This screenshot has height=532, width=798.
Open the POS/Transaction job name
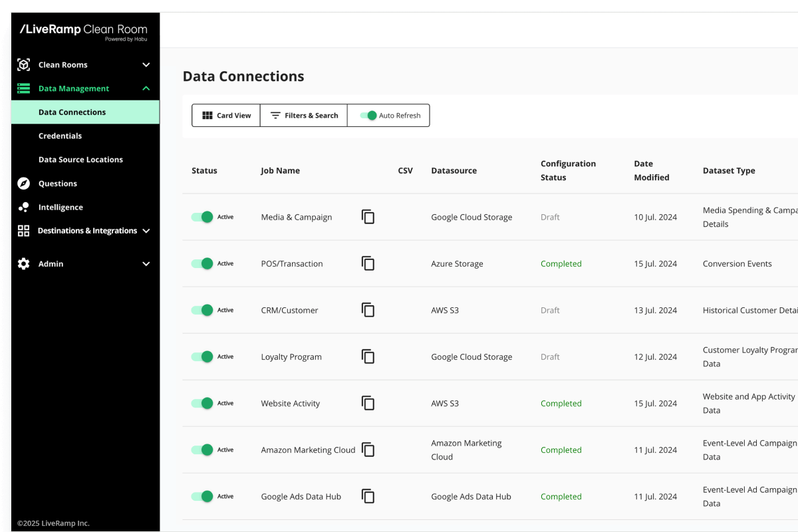(292, 264)
